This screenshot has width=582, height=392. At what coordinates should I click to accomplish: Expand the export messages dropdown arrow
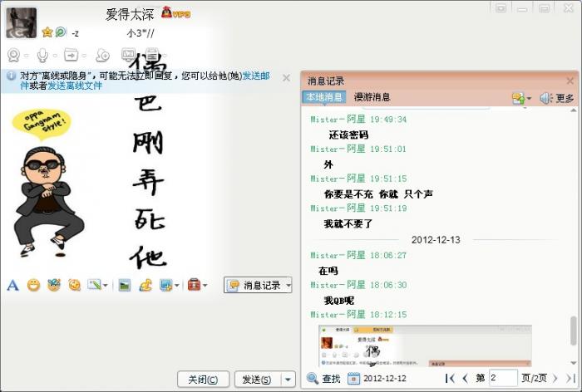529,99
